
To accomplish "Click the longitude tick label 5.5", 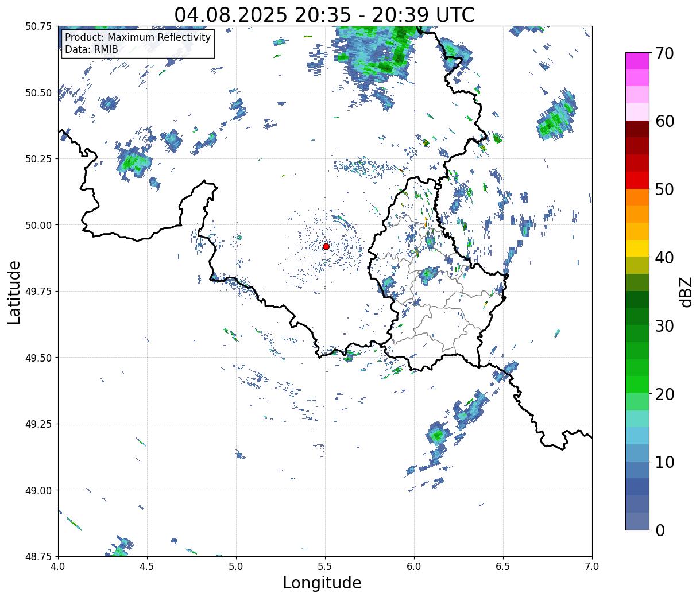I will [x=325, y=567].
